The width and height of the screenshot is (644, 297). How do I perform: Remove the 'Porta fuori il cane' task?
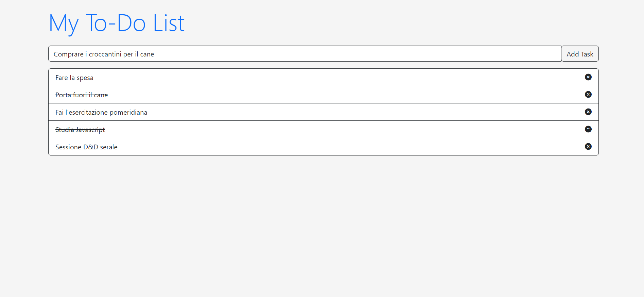(588, 95)
